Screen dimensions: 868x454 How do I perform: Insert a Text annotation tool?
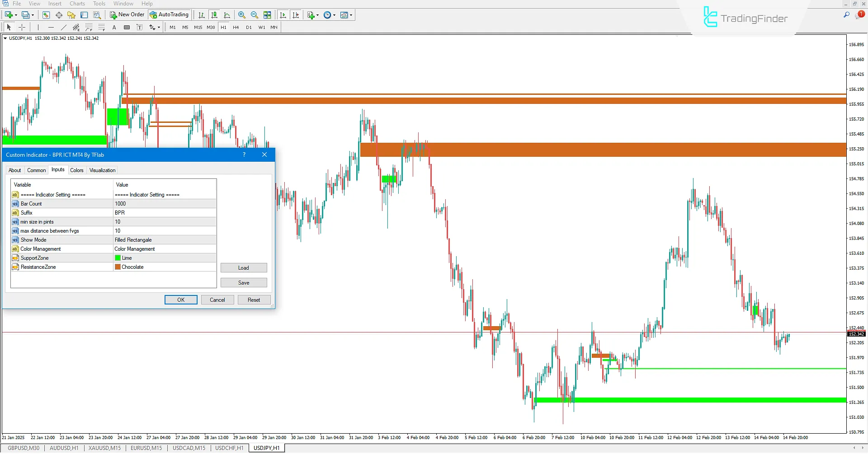(114, 27)
